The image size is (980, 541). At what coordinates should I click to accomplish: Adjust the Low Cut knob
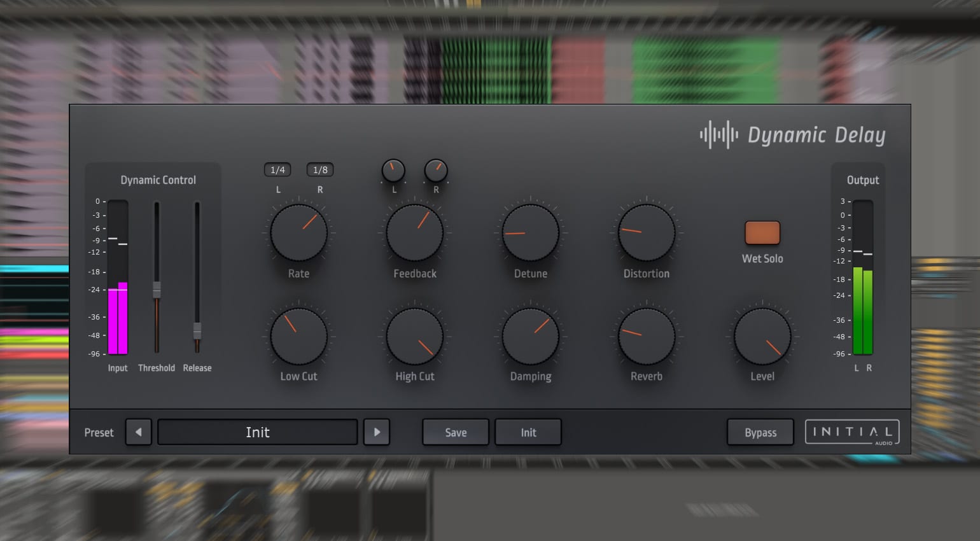[298, 335]
